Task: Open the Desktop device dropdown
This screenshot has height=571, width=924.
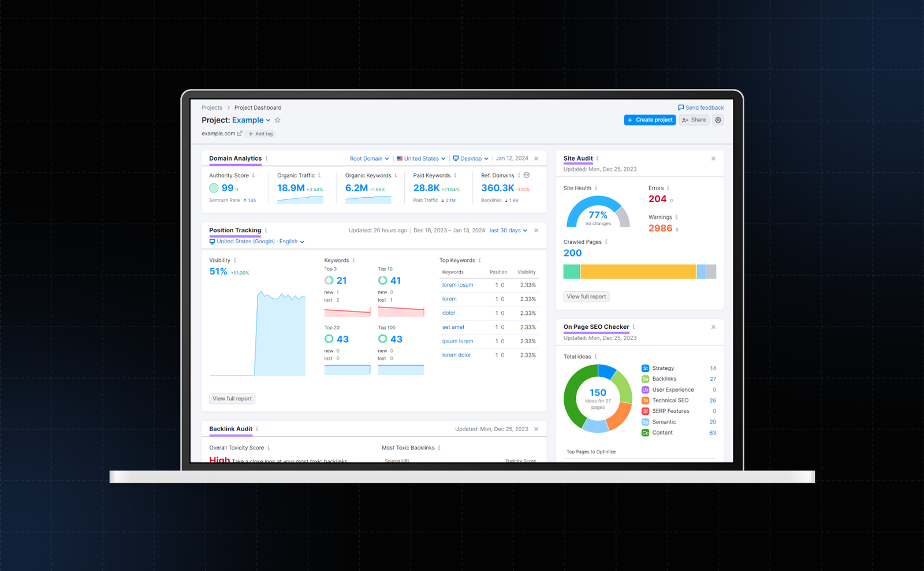Action: (471, 158)
